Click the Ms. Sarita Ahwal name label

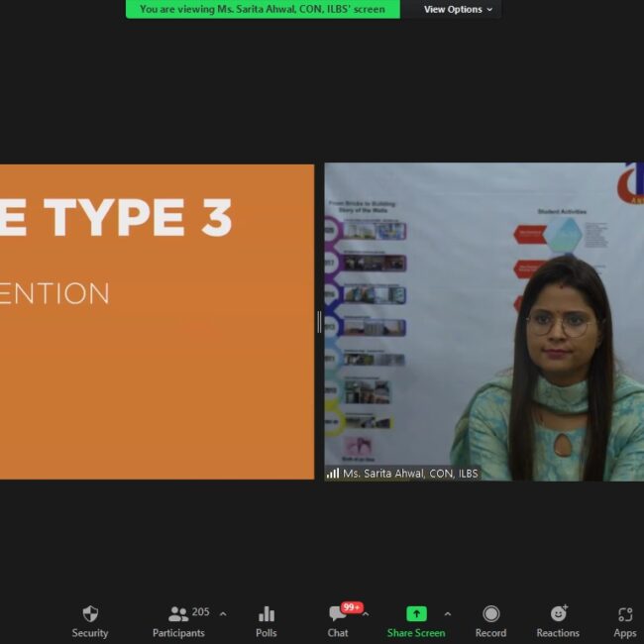coord(410,474)
